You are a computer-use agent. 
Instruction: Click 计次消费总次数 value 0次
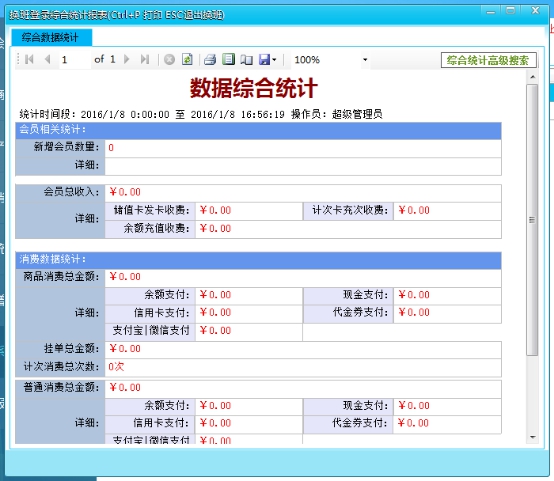pos(116,366)
